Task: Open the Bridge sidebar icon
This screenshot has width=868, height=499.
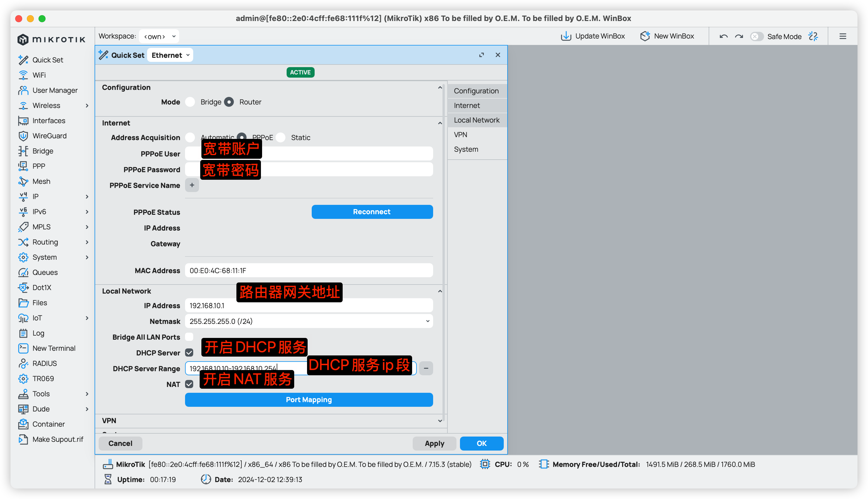Action: [x=23, y=151]
